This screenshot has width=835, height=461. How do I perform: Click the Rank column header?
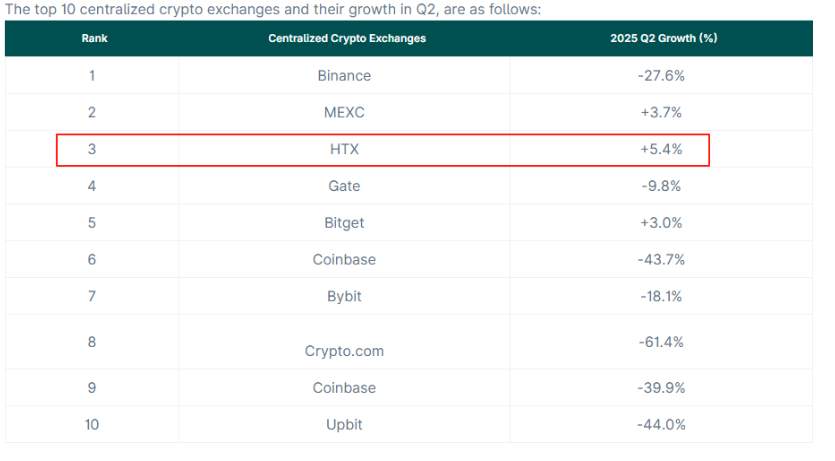[94, 38]
